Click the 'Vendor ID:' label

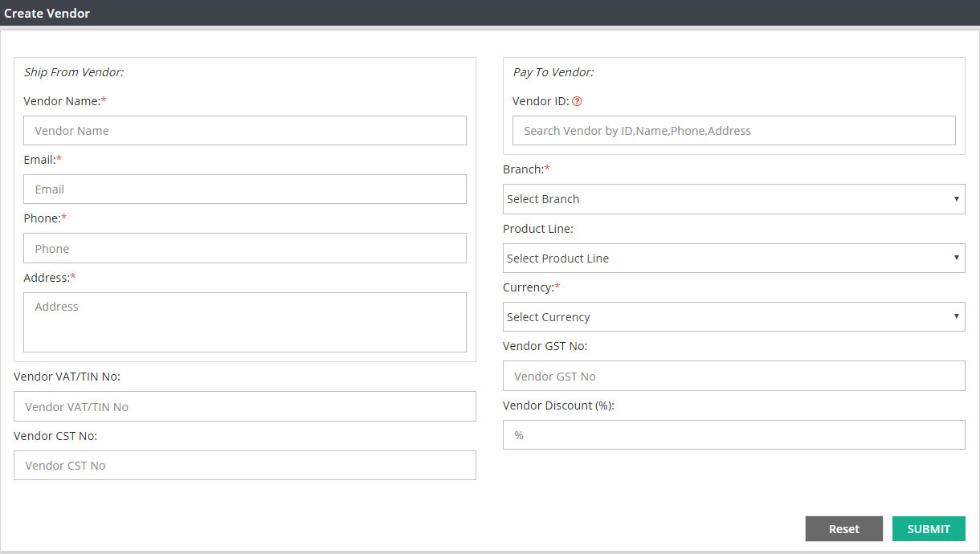point(541,101)
